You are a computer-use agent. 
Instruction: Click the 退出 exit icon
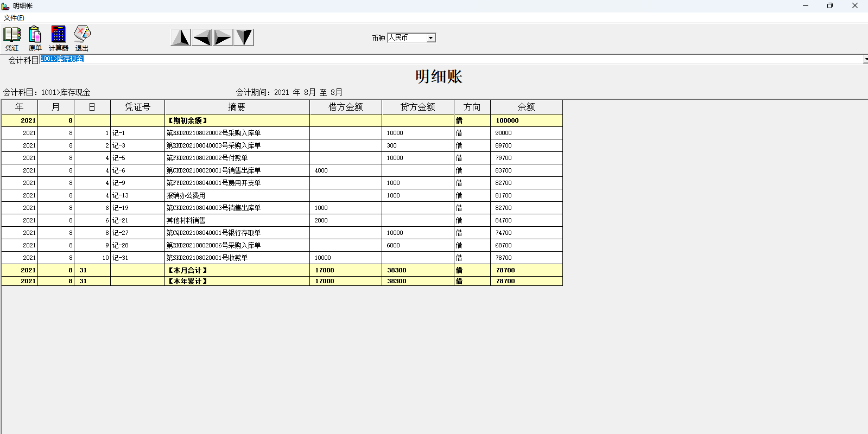click(x=82, y=38)
